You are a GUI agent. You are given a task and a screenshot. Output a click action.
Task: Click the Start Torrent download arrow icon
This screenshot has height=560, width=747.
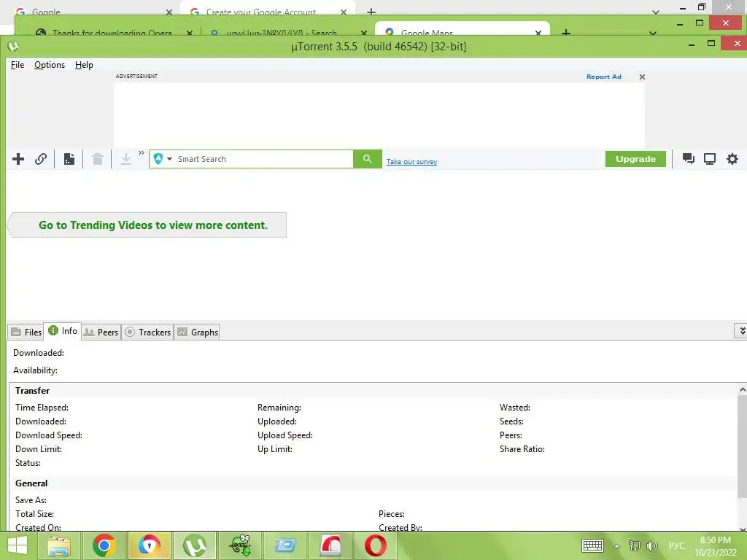coord(125,159)
